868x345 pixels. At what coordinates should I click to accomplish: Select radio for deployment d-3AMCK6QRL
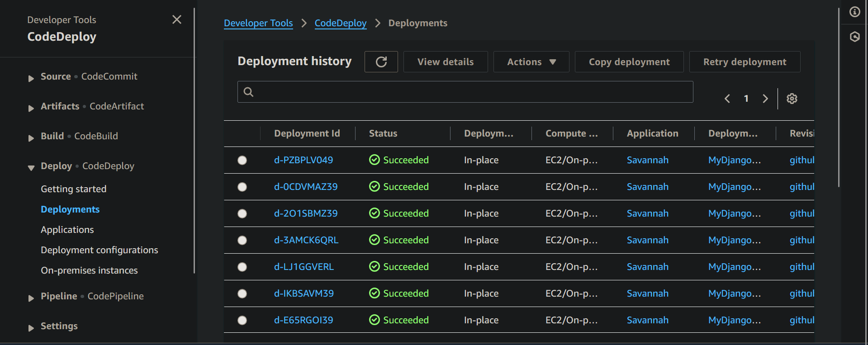[242, 240]
